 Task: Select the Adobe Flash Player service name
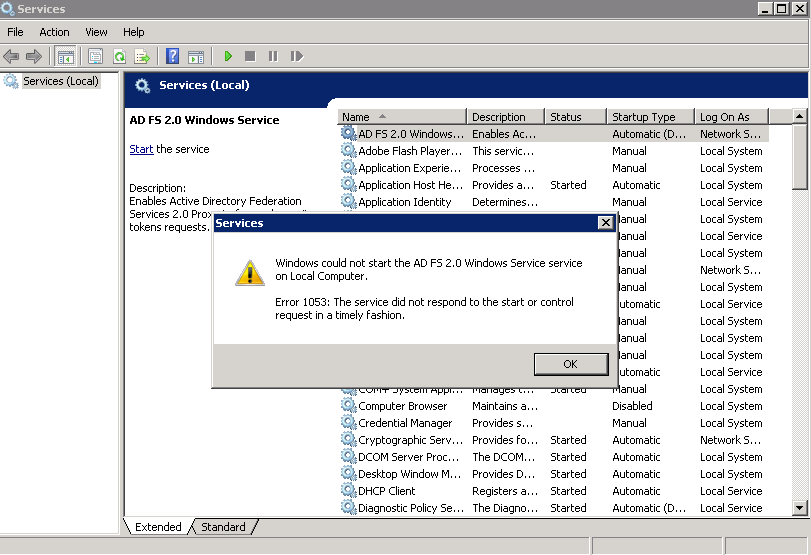[410, 151]
